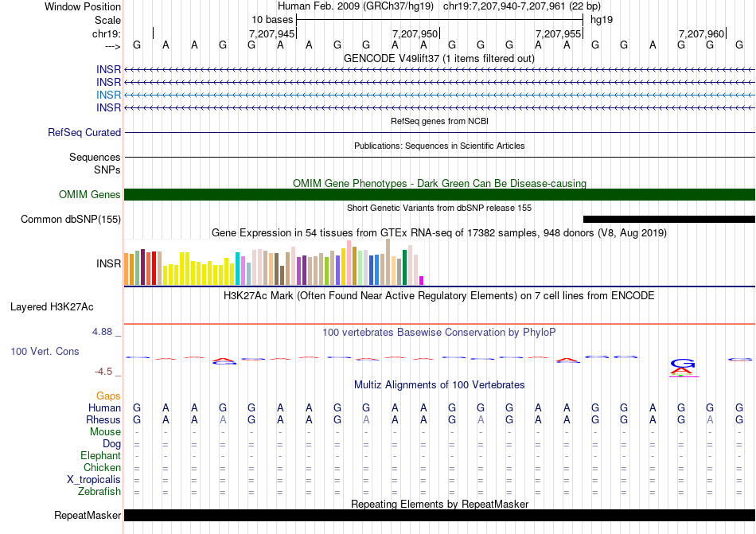Select the RepeatMasker track label
756x534 pixels.
[x=88, y=516]
